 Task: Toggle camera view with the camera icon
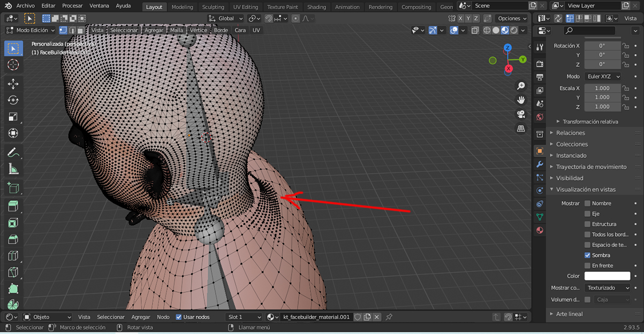521,115
